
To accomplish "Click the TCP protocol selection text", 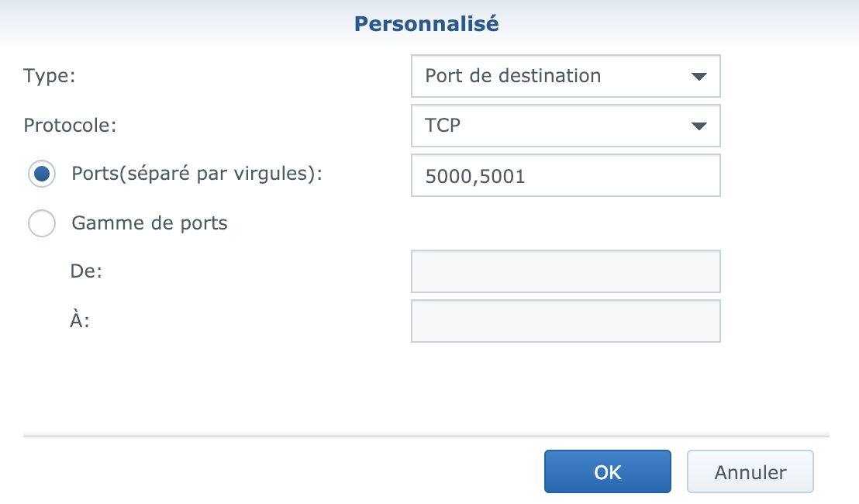I will point(443,125).
